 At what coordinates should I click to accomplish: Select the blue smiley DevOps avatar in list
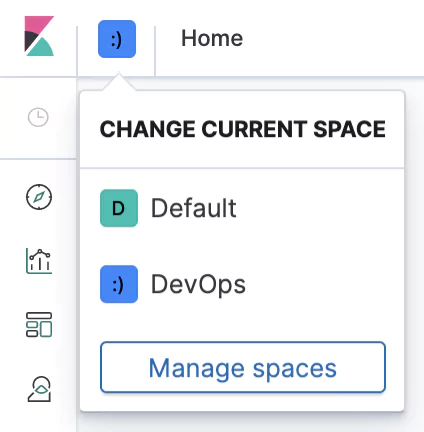(119, 284)
